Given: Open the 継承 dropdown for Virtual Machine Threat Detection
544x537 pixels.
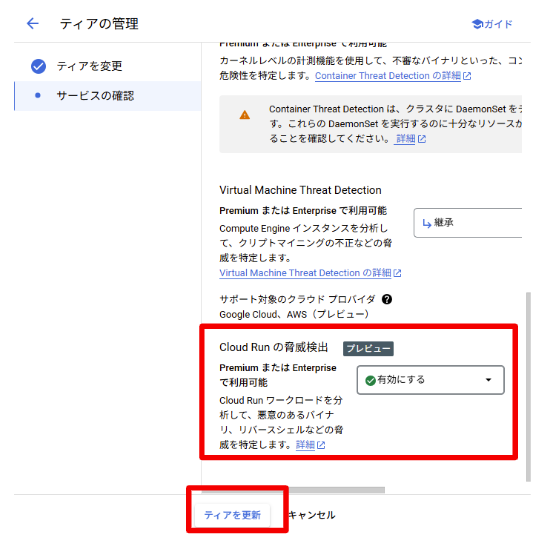Looking at the screenshot, I should [x=468, y=223].
